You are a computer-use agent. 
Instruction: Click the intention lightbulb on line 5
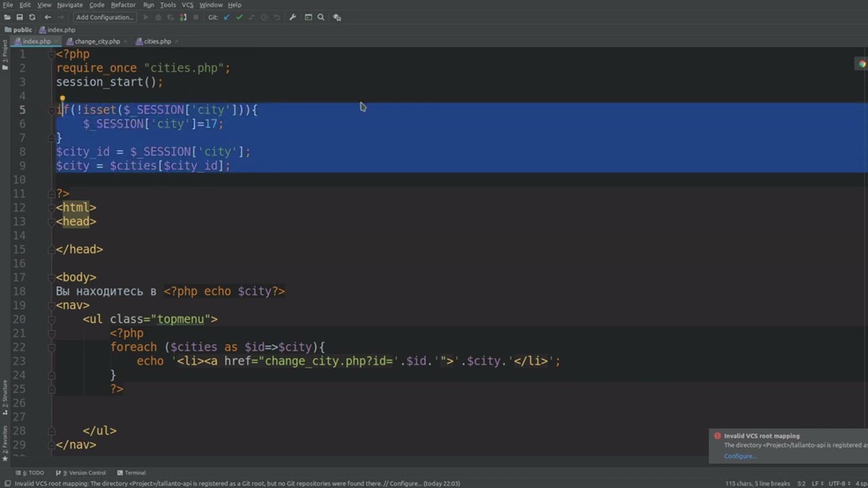pyautogui.click(x=62, y=99)
